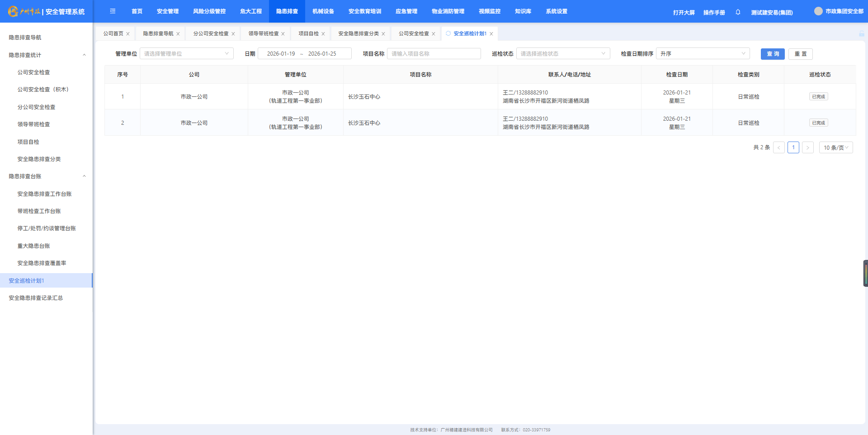Click the user avatar in header

(818, 11)
